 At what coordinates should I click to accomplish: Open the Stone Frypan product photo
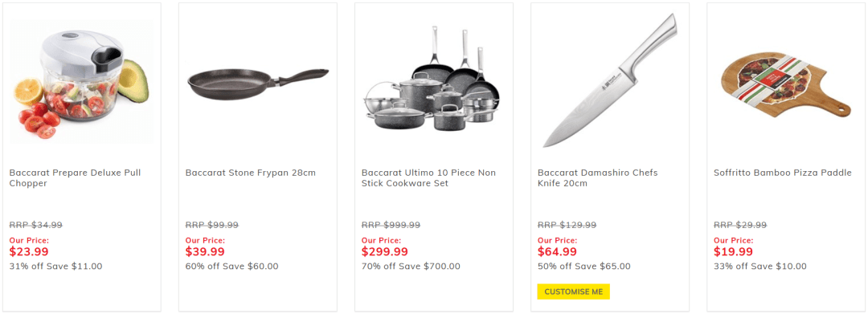click(x=258, y=83)
